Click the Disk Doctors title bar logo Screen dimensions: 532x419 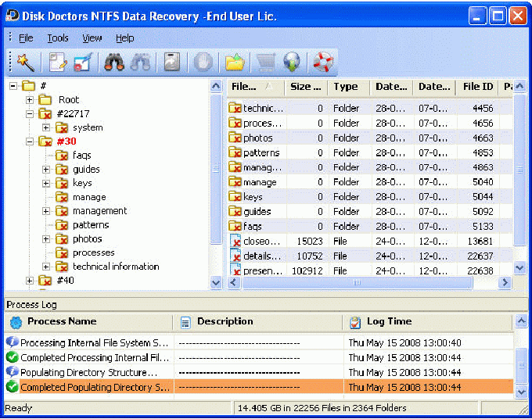point(13,16)
